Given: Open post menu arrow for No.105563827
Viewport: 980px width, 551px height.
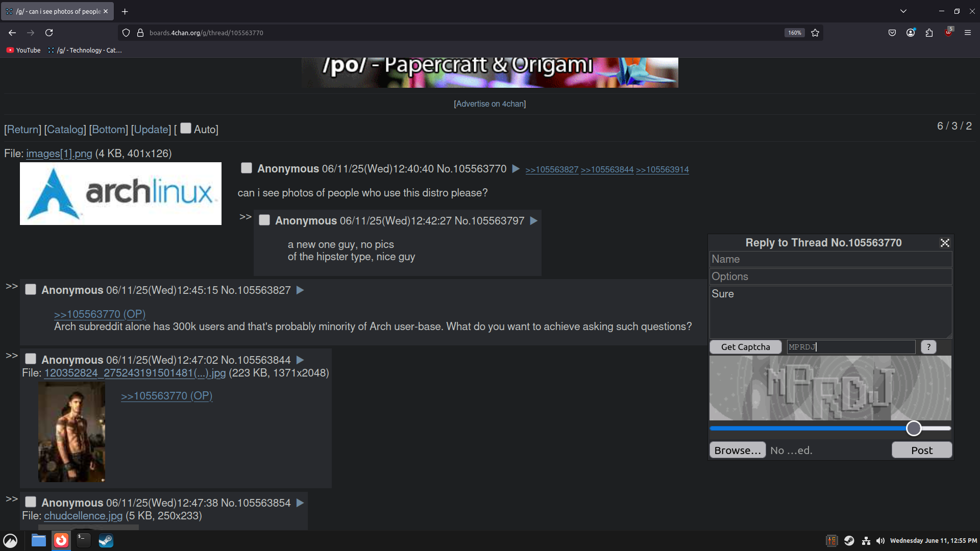Looking at the screenshot, I should (x=300, y=290).
